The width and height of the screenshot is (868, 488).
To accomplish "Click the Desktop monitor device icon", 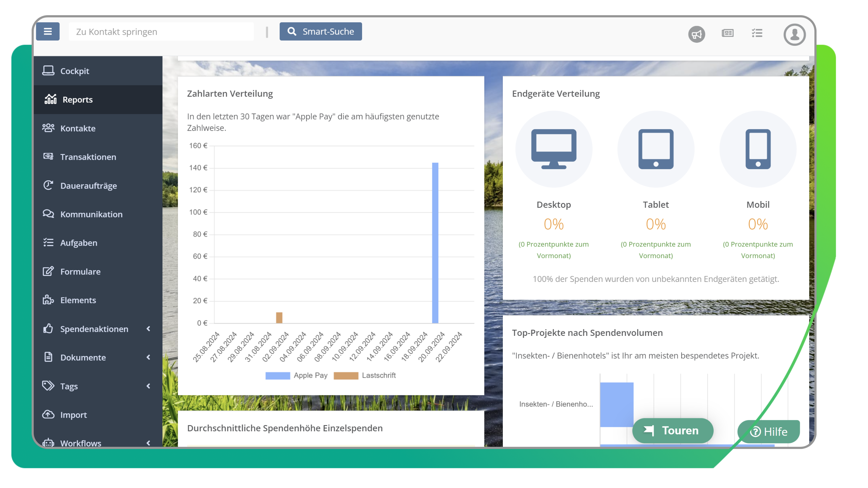I will click(x=554, y=149).
